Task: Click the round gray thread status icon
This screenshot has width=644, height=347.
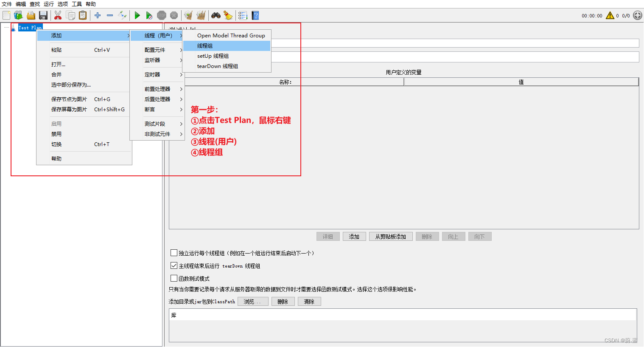Action: 638,16
